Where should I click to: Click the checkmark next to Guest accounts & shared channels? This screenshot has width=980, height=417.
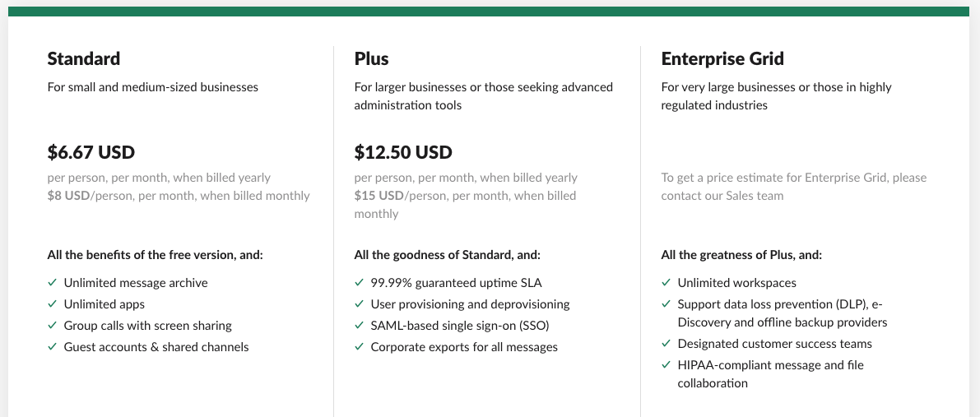(52, 346)
